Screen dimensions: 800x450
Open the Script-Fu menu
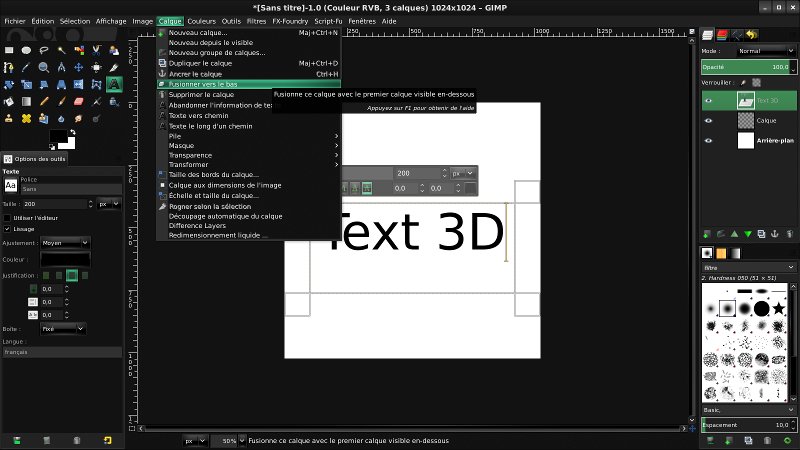coord(328,21)
